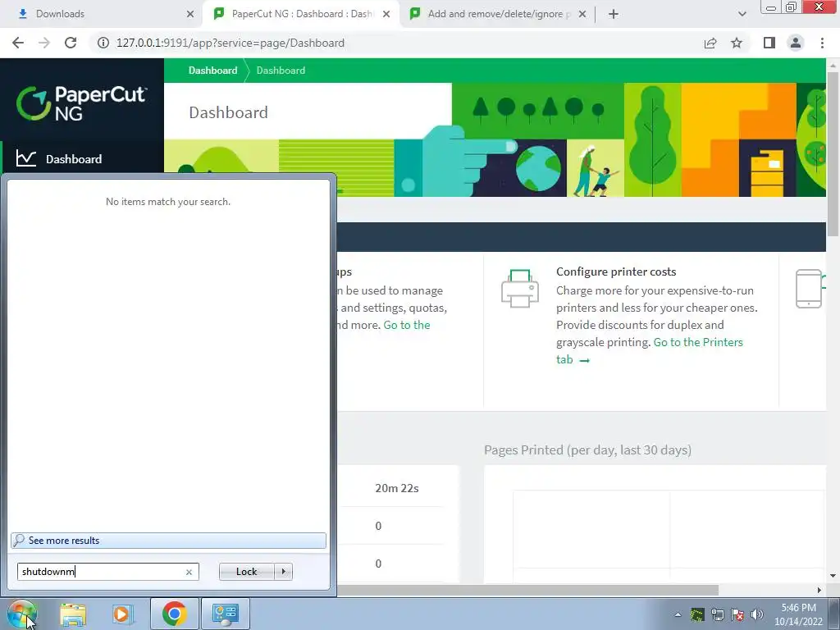Click the second Dashboard breadcrumb
The image size is (840, 630).
click(281, 71)
